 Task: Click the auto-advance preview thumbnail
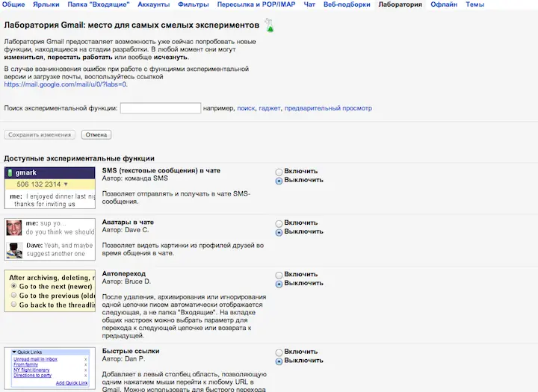click(x=50, y=291)
